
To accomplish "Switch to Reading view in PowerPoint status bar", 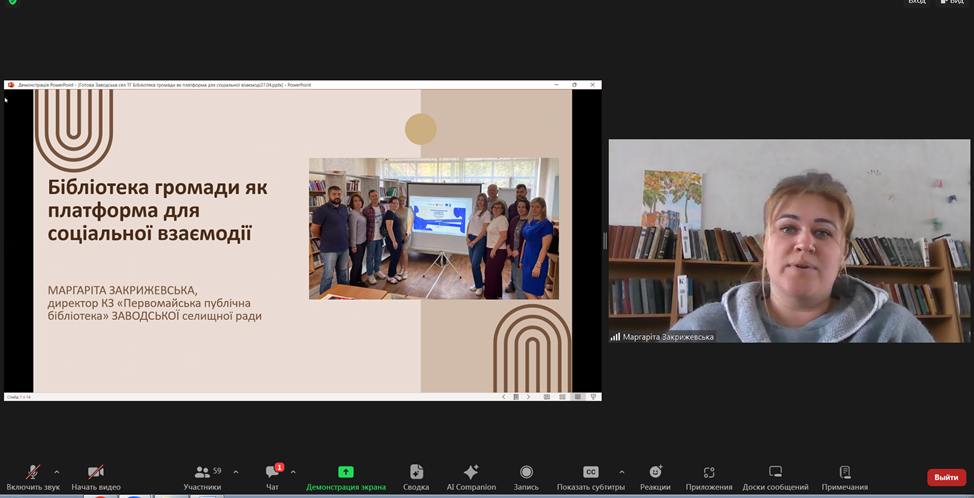I will click(x=578, y=397).
